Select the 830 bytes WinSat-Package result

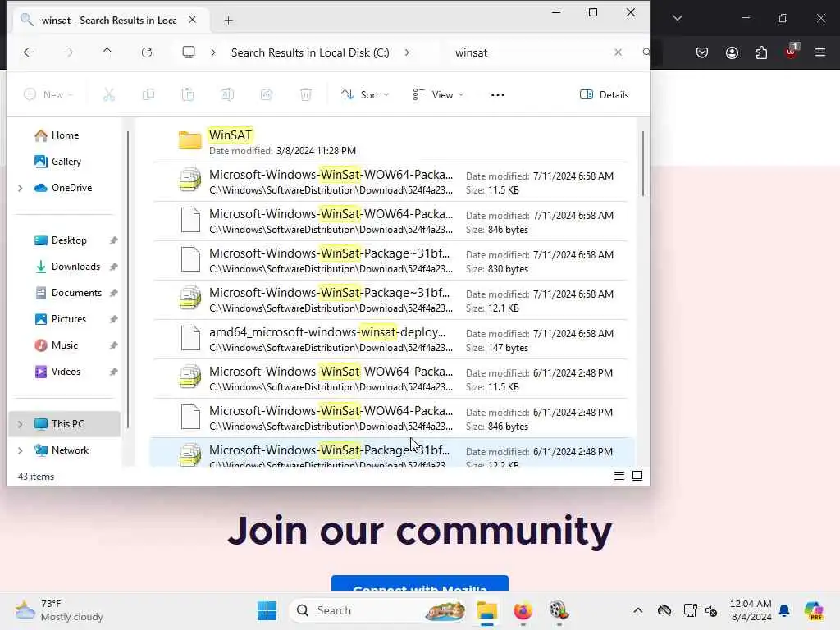(390, 260)
